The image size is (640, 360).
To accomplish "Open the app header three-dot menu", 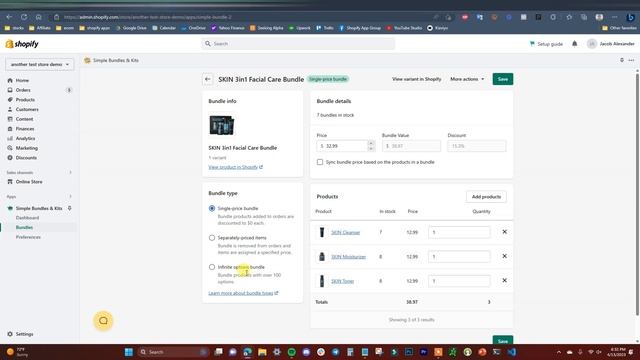I will [x=631, y=60].
